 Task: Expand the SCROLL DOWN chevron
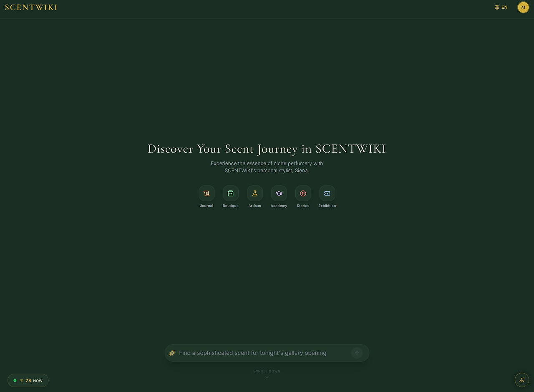click(x=267, y=377)
